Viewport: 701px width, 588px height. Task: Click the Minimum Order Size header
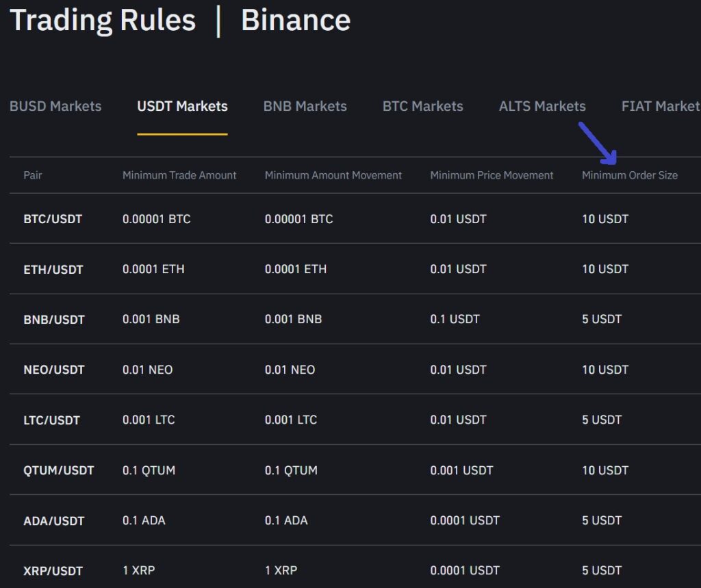click(629, 175)
